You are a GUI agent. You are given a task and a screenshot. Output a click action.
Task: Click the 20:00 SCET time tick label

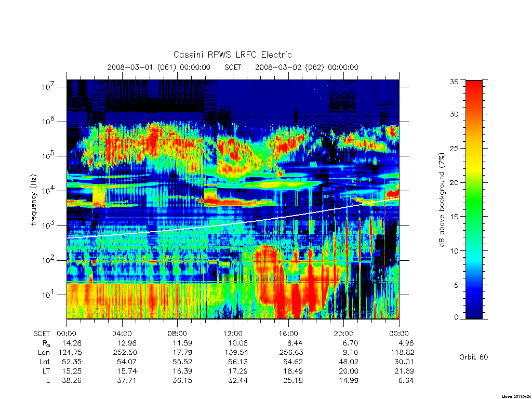[344, 334]
